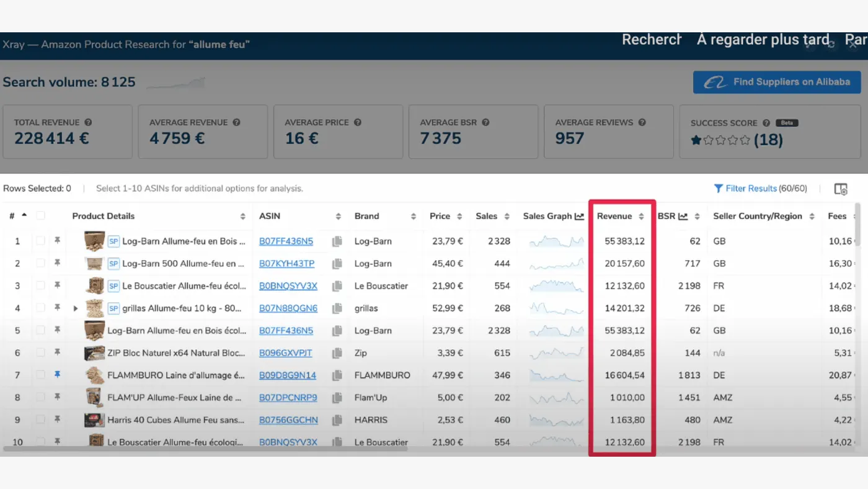Click Search volume 8 125 text
This screenshot has height=489, width=868.
69,82
